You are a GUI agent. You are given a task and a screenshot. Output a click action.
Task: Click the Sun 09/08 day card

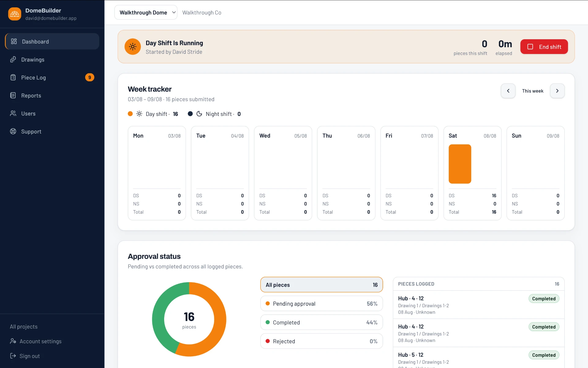pyautogui.click(x=535, y=173)
